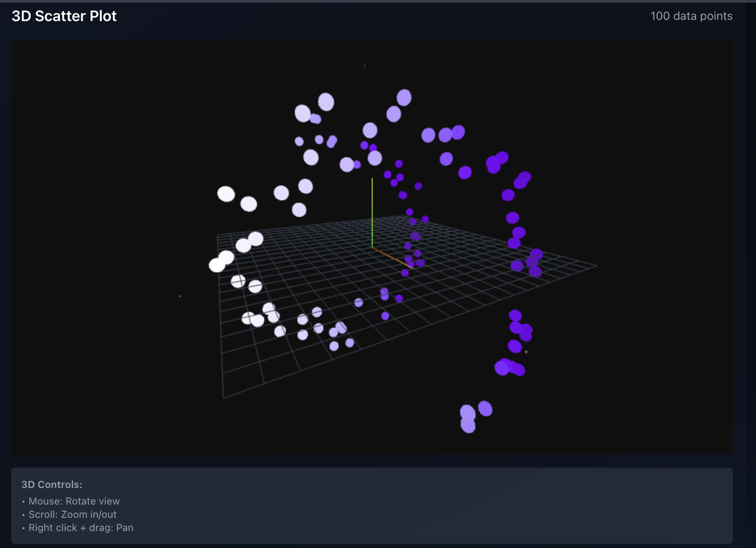This screenshot has height=548, width=756.
Task: Click the 'Scroll: Zoom in/out' text
Action: pos(72,514)
